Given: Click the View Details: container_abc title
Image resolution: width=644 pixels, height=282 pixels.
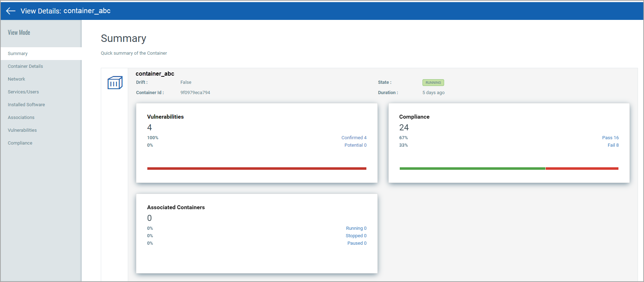Looking at the screenshot, I should pyautogui.click(x=66, y=11).
